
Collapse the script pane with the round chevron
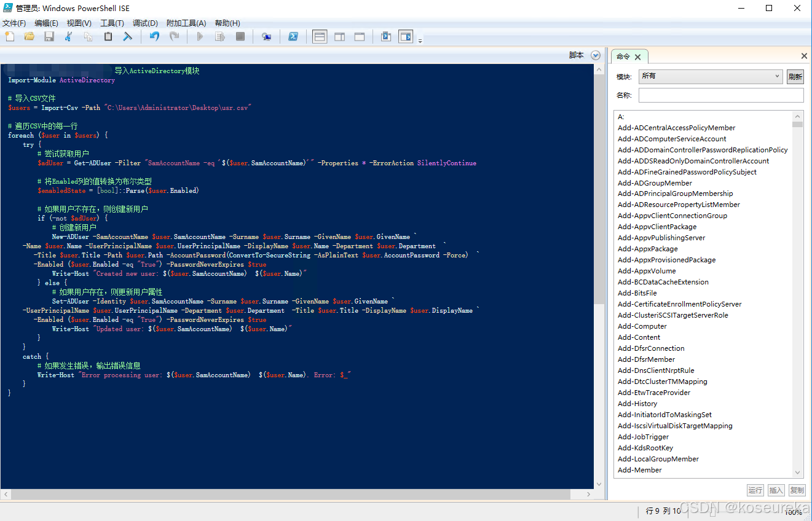pyautogui.click(x=595, y=55)
